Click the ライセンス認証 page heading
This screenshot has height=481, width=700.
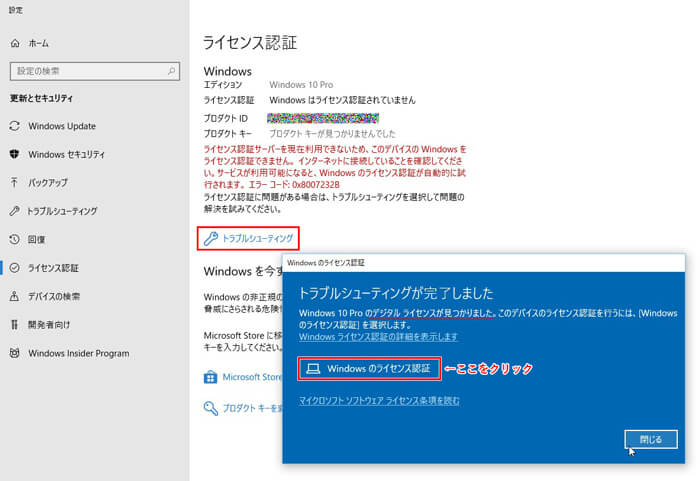(x=250, y=43)
